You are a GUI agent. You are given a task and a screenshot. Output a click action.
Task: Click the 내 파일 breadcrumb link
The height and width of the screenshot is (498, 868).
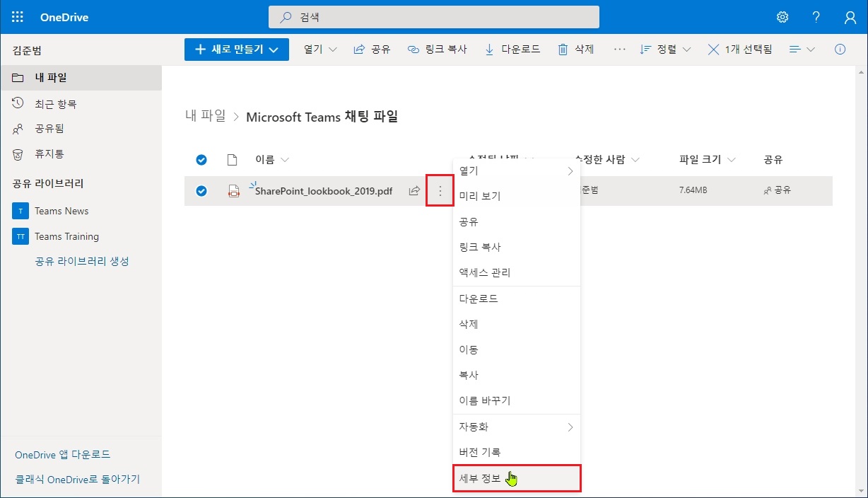pos(205,117)
